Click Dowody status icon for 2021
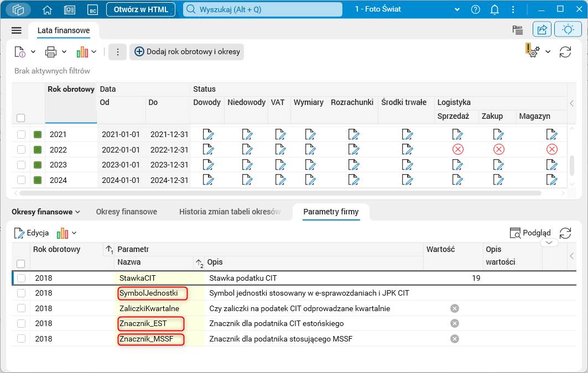This screenshot has width=588, height=373. [x=208, y=134]
